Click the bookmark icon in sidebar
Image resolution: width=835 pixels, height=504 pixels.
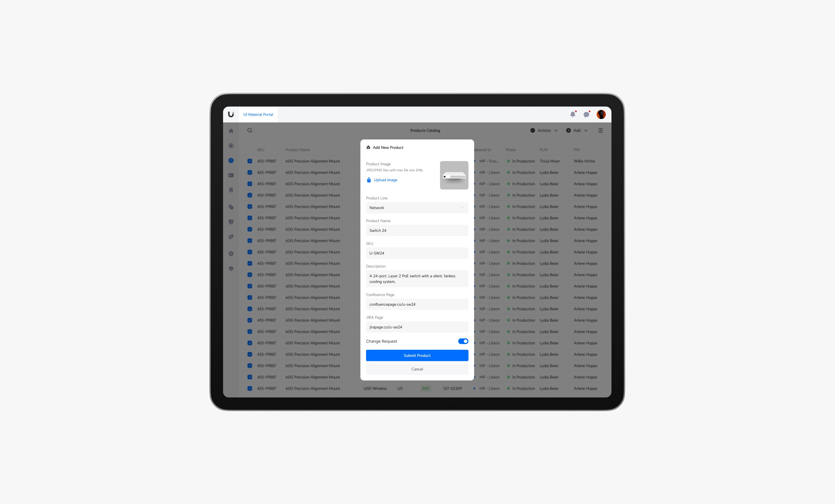click(232, 190)
